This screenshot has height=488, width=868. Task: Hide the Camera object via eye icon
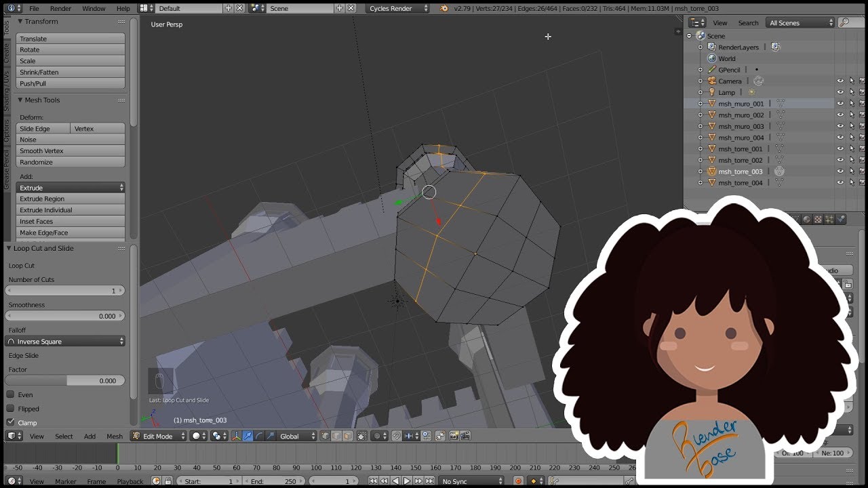[840, 81]
